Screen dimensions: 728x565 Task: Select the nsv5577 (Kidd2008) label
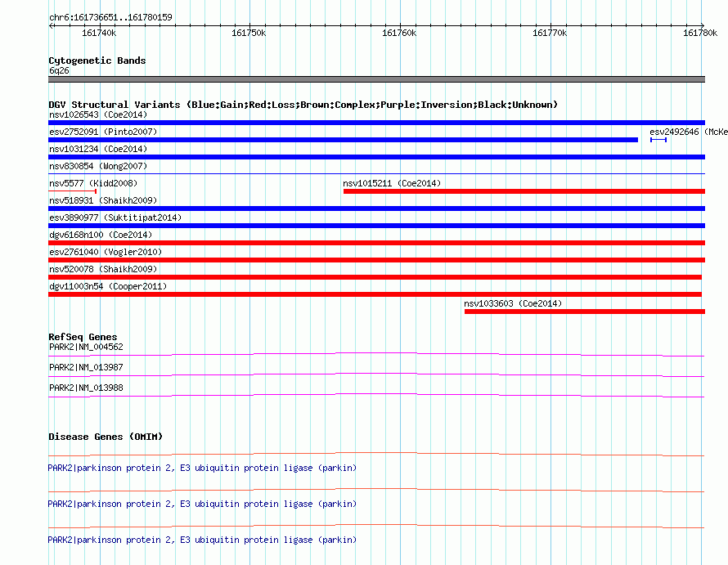click(x=93, y=183)
